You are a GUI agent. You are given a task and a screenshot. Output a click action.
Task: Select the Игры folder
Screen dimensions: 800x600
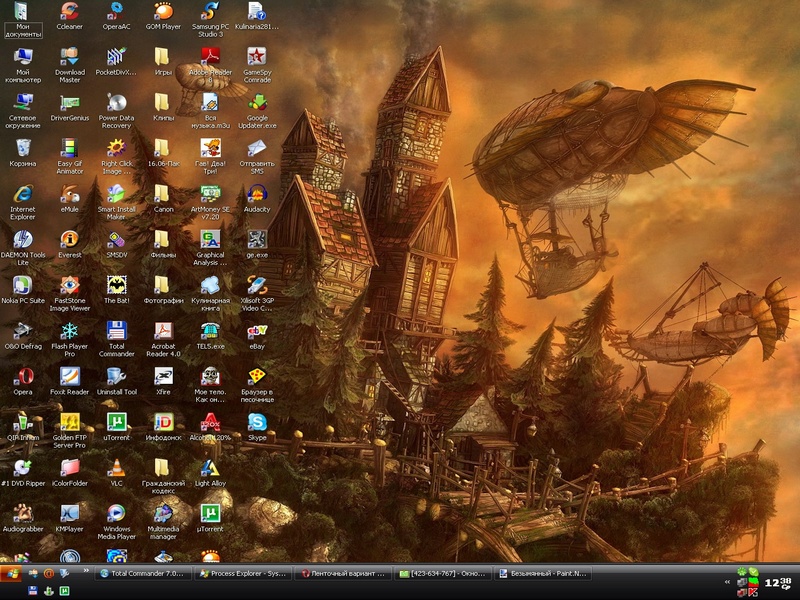pyautogui.click(x=162, y=57)
